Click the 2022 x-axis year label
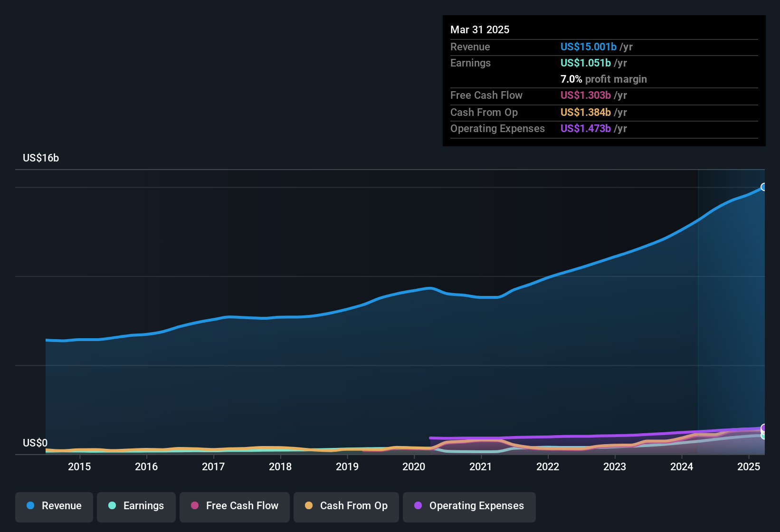The width and height of the screenshot is (780, 532). pos(548,466)
